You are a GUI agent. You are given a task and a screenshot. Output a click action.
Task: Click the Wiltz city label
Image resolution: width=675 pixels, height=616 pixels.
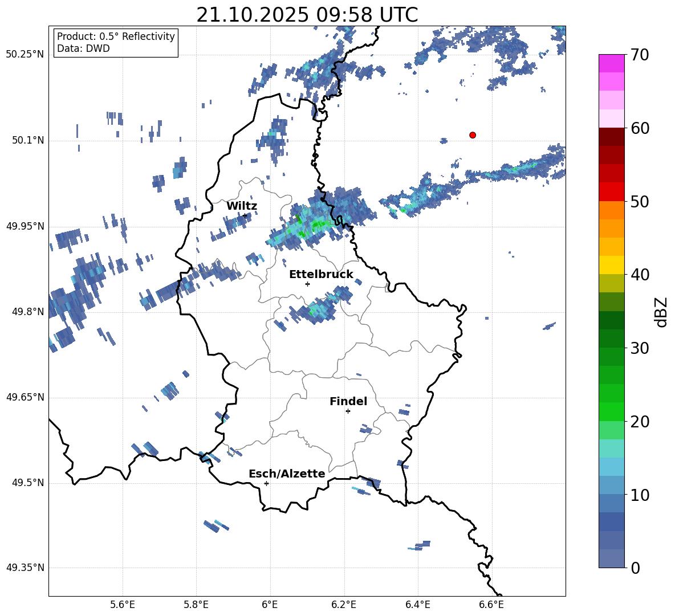242,206
